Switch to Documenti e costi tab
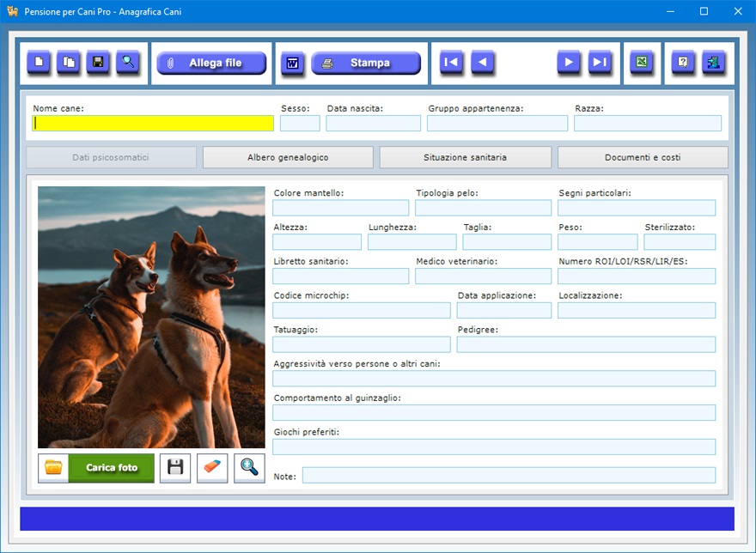The width and height of the screenshot is (756, 553). [x=643, y=158]
